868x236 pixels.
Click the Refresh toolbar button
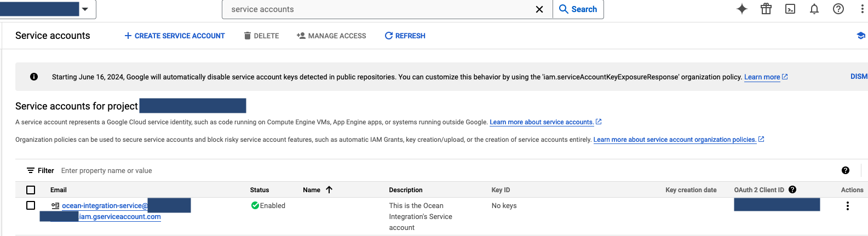(405, 36)
